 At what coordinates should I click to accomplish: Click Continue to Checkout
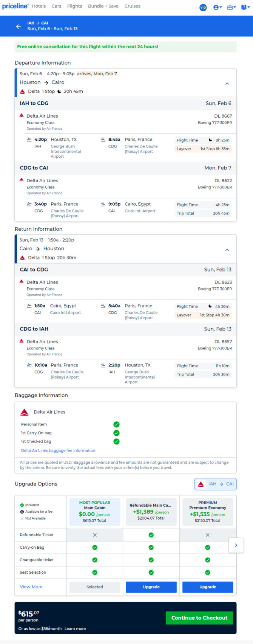click(199, 618)
